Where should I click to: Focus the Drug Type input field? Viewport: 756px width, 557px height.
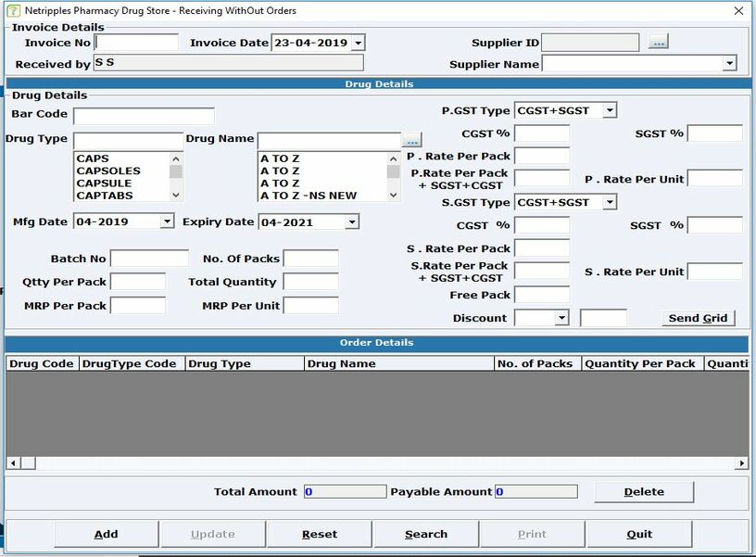tap(128, 141)
